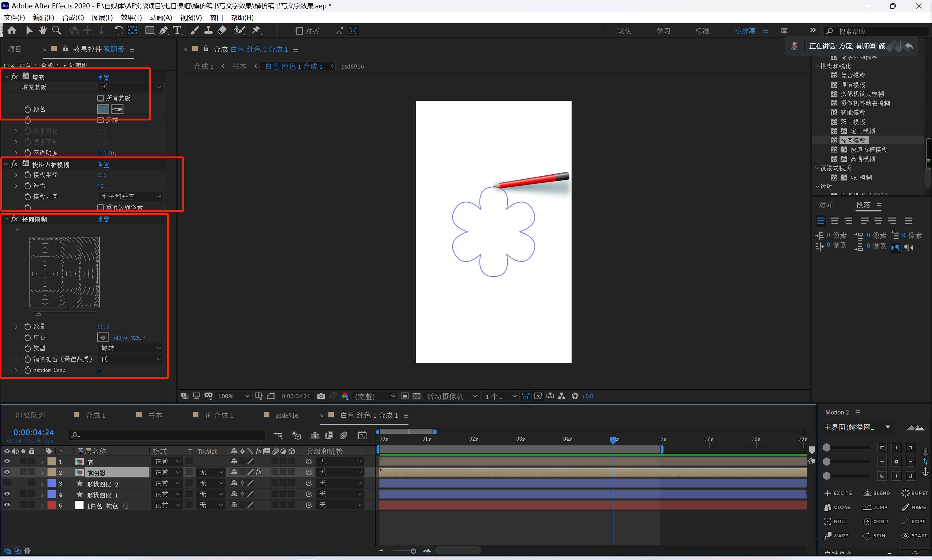The image size is (932, 560).
Task: Select the Pen tool in toolbar
Action: click(163, 31)
